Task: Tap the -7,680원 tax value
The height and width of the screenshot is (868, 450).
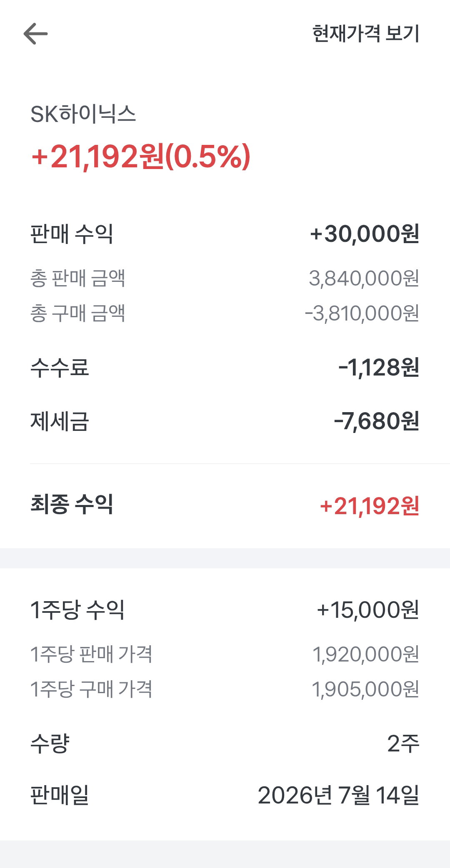Action: click(x=377, y=421)
